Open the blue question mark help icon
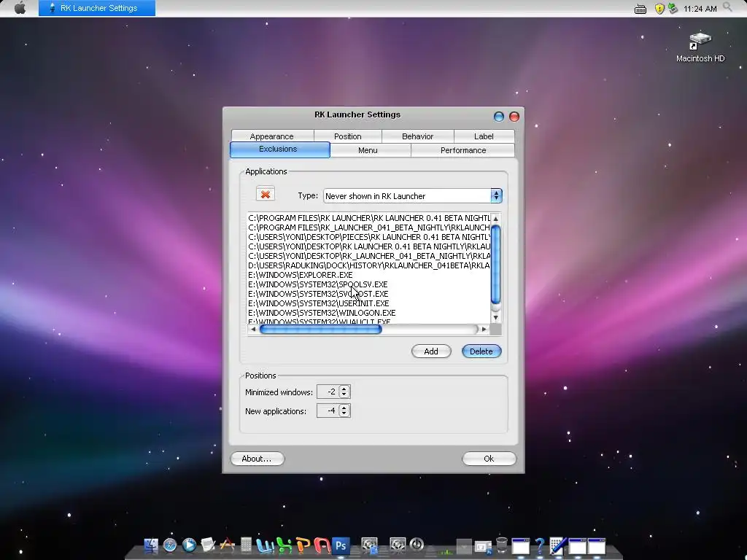Screen dimensions: 747x560 tap(540, 545)
